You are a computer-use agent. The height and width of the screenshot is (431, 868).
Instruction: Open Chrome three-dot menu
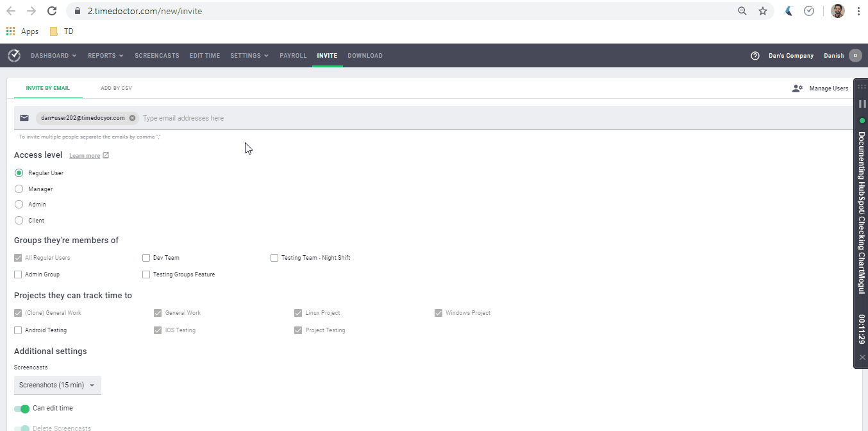click(858, 11)
